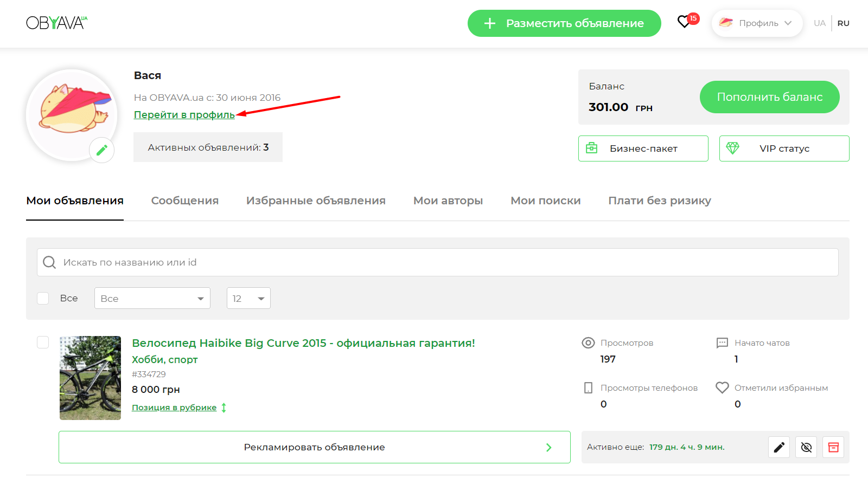Open the Избранные объявления tab

tap(316, 201)
